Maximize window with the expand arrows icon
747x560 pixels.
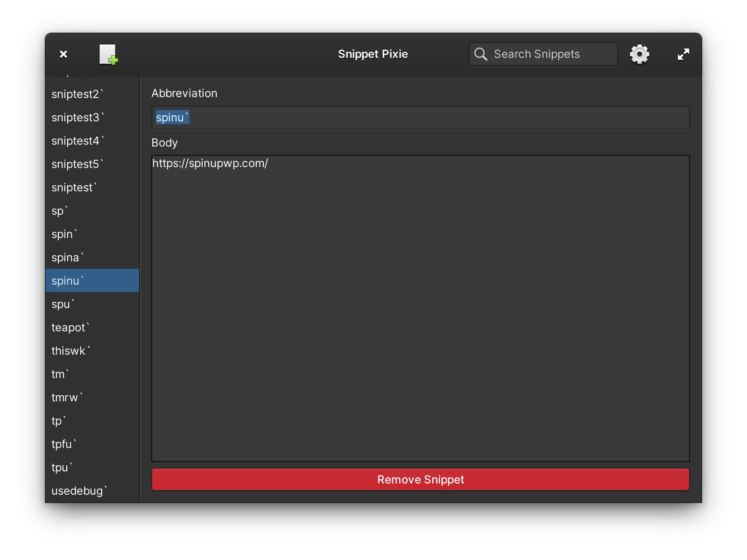point(683,55)
